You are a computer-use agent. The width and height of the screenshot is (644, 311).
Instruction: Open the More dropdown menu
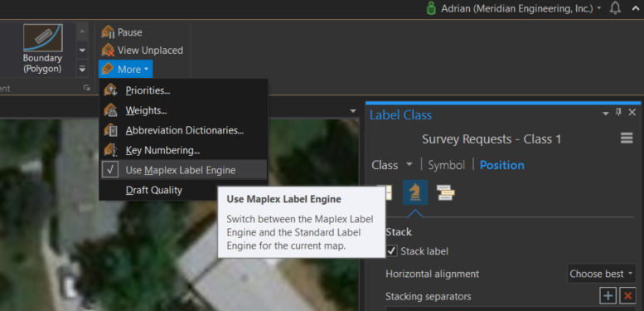(126, 70)
